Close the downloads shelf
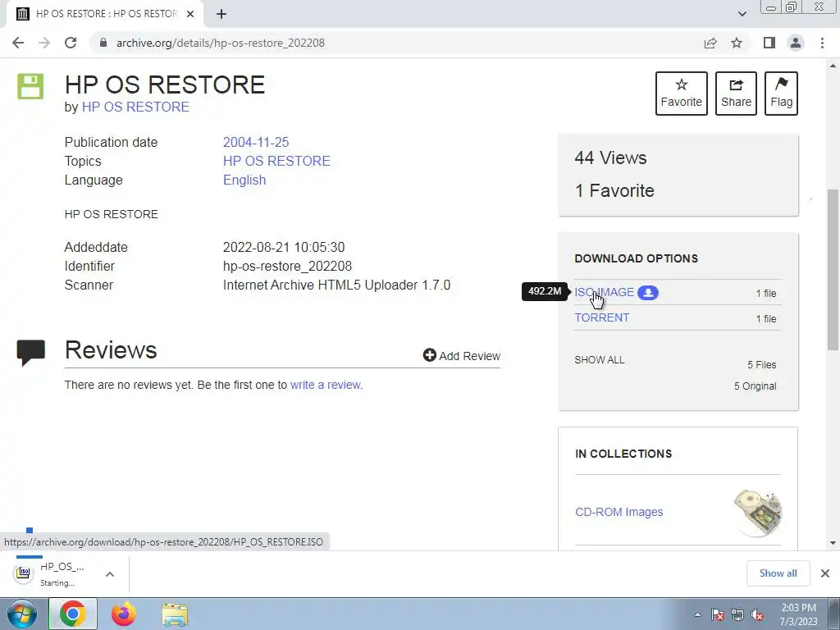 click(x=825, y=573)
